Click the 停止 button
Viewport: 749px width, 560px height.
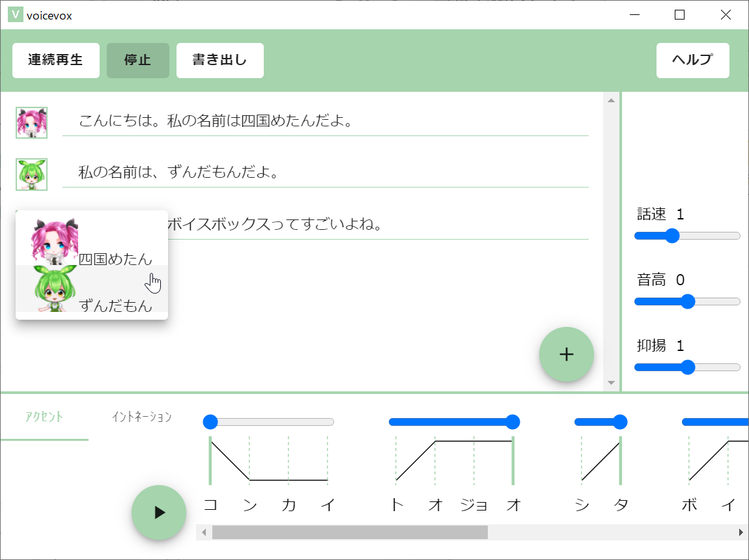(137, 60)
